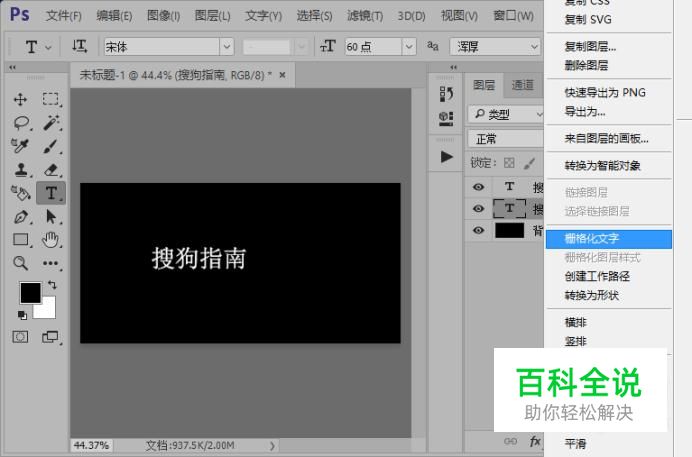
Task: Select the Horizontal Type tool
Action: pyautogui.click(x=51, y=193)
